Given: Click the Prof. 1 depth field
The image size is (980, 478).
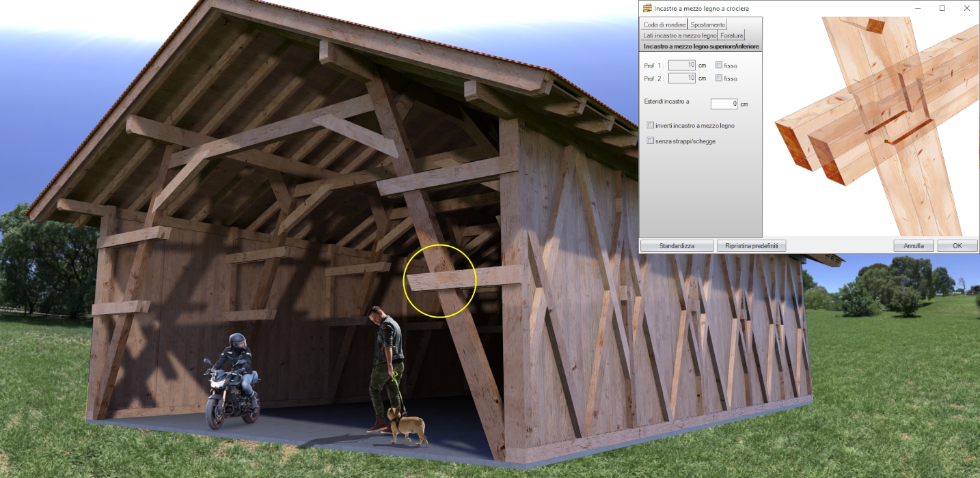Looking at the screenshot, I should tap(682, 66).
